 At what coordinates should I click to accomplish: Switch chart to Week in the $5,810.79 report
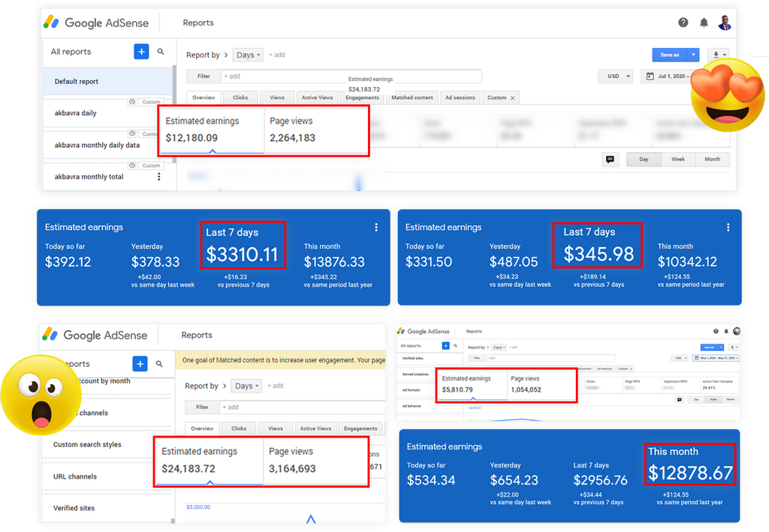pos(713,400)
